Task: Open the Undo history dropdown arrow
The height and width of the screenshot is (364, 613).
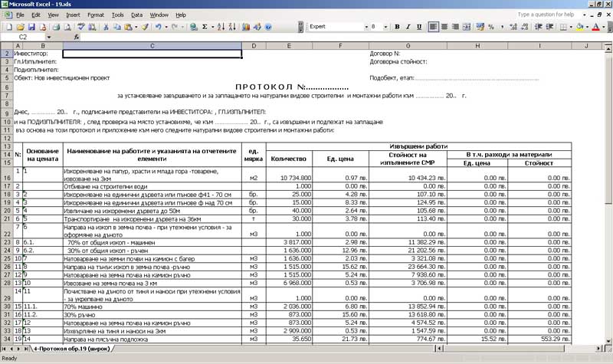Action: (x=166, y=27)
